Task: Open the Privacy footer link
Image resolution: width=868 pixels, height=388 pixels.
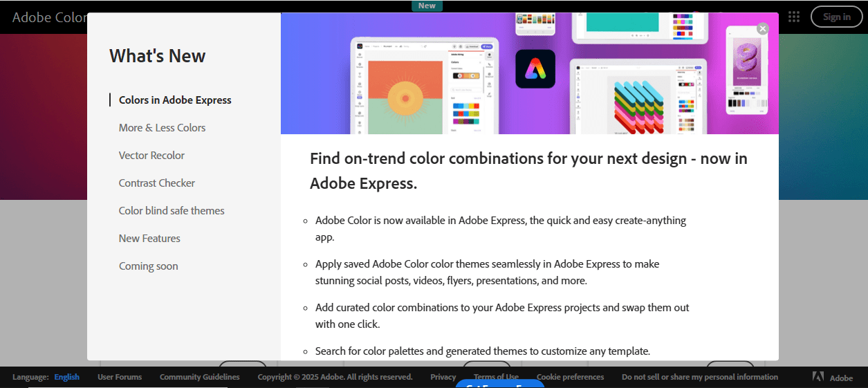Action: point(443,377)
